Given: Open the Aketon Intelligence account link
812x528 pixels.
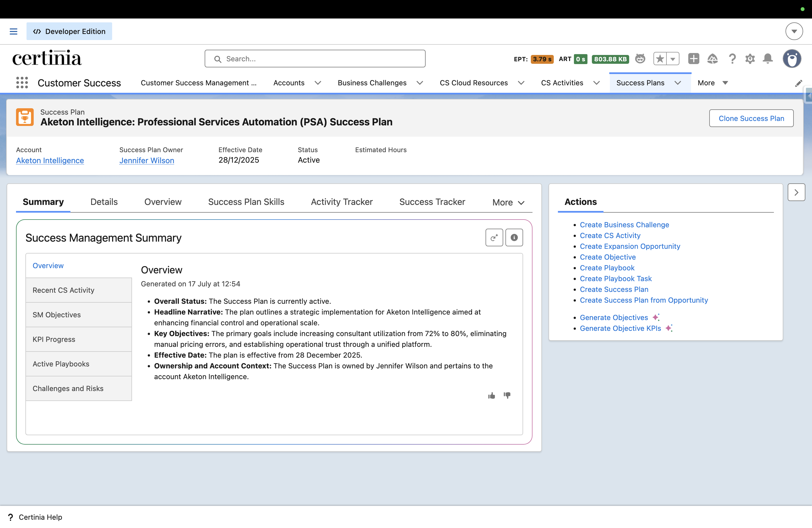Looking at the screenshot, I should 50,160.
